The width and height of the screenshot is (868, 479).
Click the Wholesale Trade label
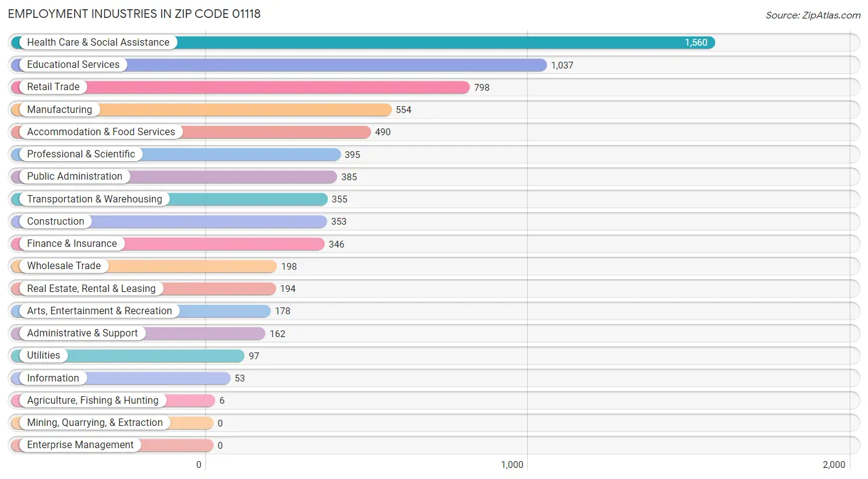[x=64, y=266]
